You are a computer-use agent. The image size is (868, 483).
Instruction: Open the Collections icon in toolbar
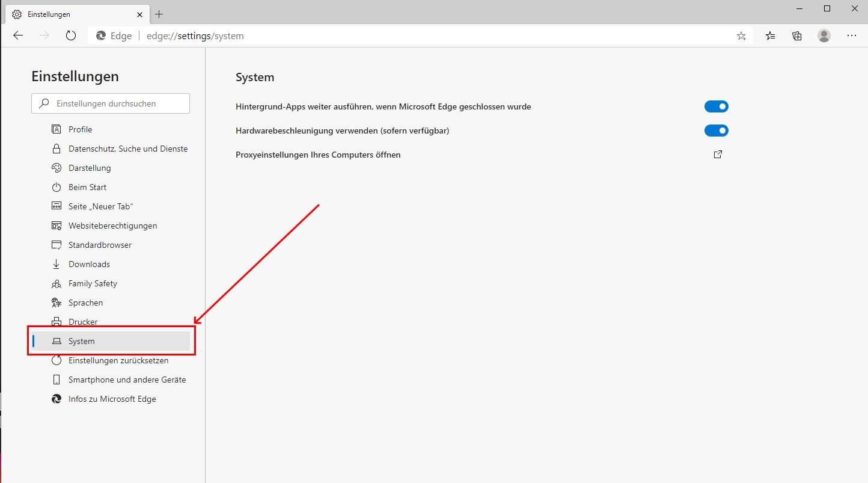pos(797,36)
